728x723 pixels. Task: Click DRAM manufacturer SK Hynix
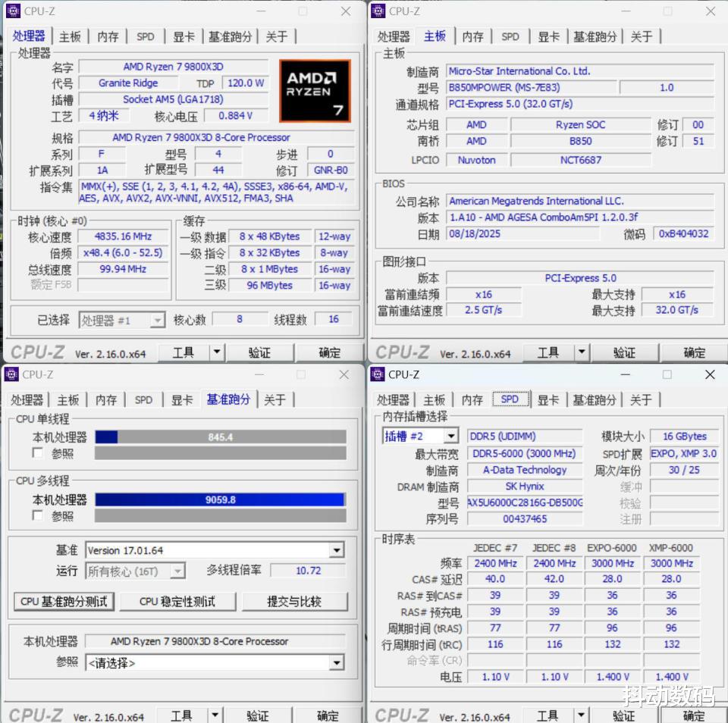tap(525, 487)
